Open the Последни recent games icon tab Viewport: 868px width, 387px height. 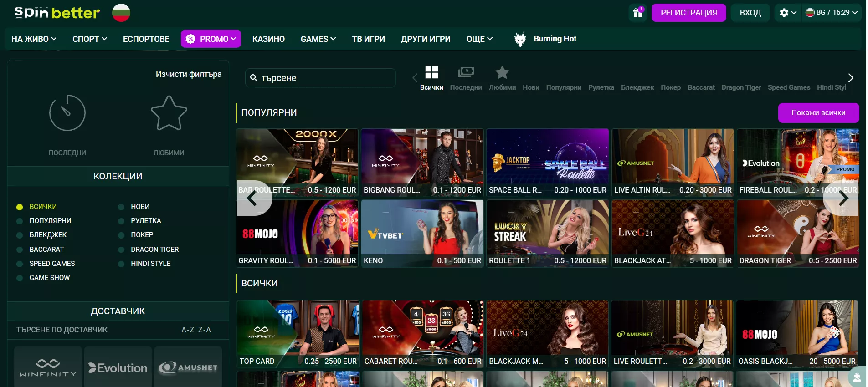pyautogui.click(x=466, y=73)
